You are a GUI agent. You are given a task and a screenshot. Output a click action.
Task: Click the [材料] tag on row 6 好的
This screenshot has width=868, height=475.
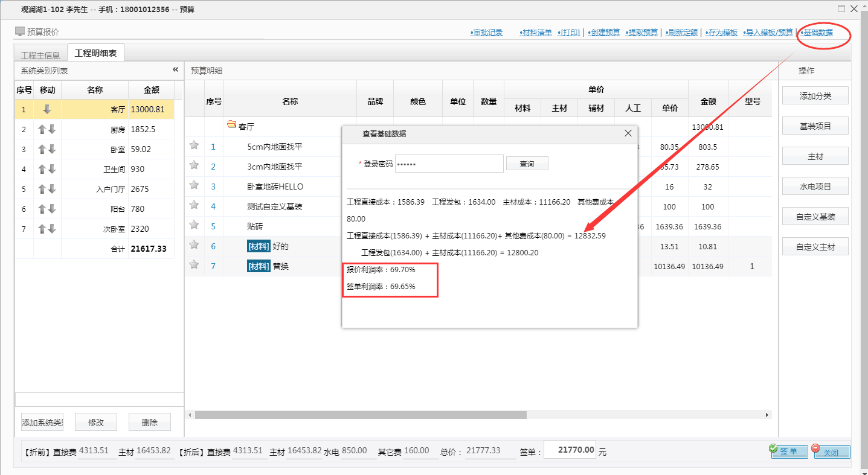click(259, 246)
